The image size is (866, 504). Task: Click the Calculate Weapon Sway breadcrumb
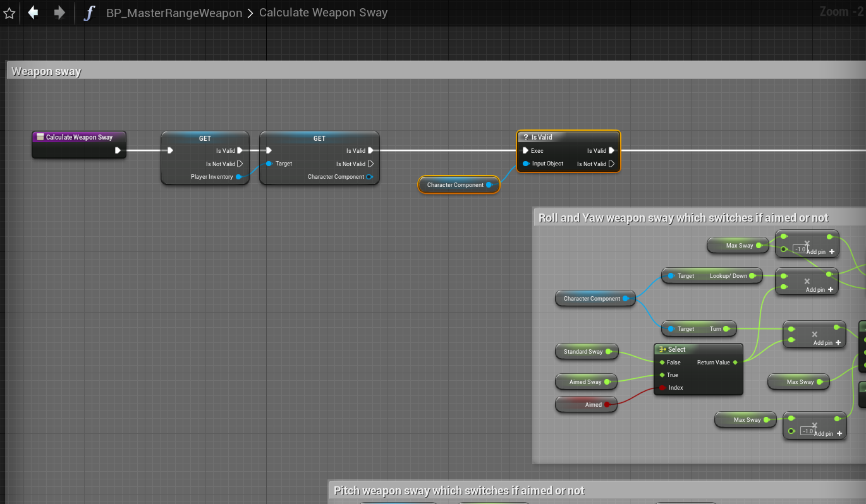(x=323, y=13)
